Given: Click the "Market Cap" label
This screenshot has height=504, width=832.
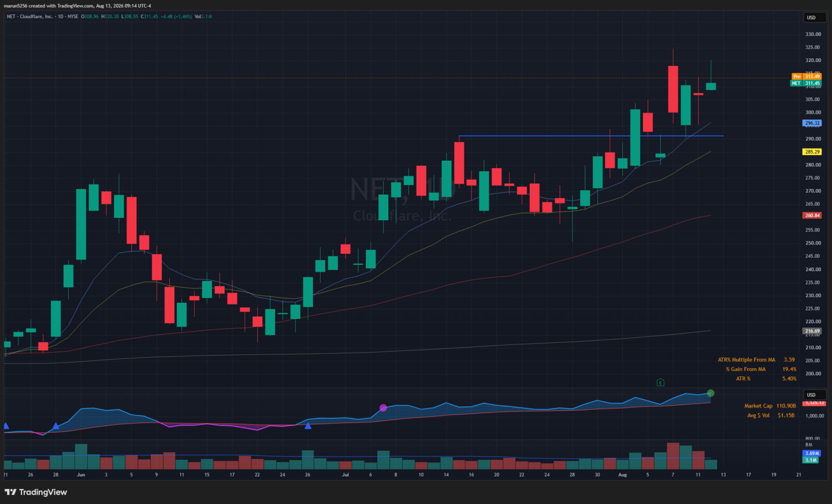Looking at the screenshot, I should tap(758, 406).
